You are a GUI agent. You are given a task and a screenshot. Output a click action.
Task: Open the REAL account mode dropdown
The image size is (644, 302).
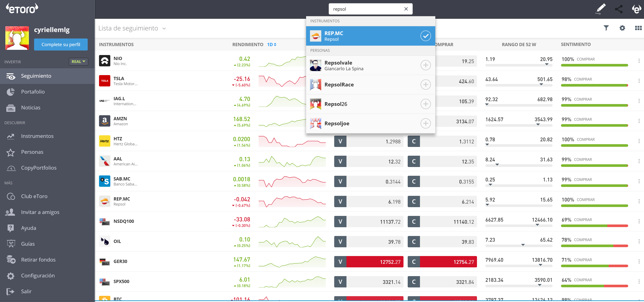pos(79,62)
